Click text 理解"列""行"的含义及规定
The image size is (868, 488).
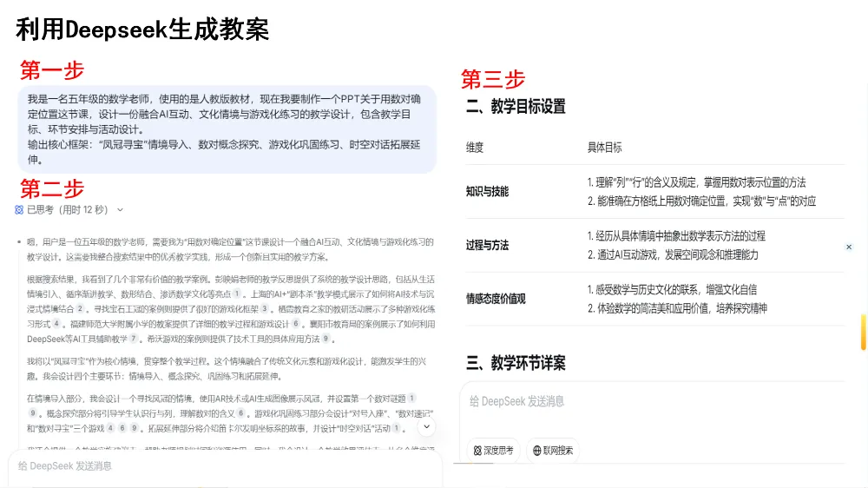[x=647, y=183]
